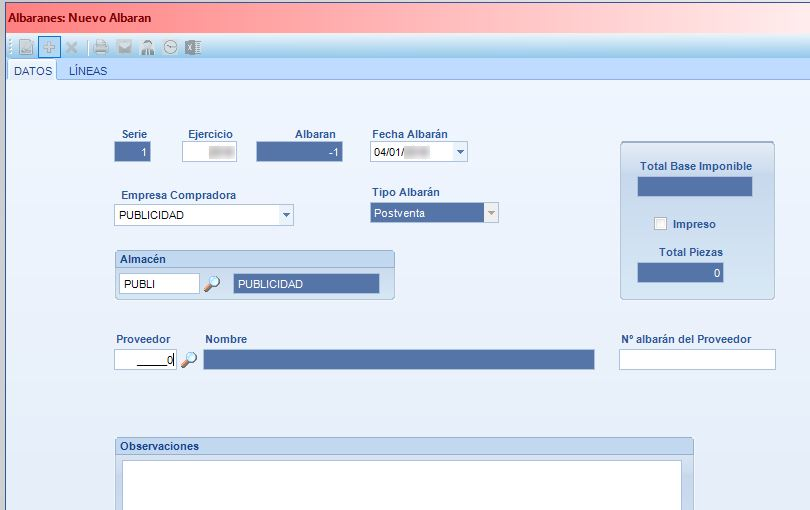Click the save document toolbar icon
The image size is (810, 510).
coord(26,48)
